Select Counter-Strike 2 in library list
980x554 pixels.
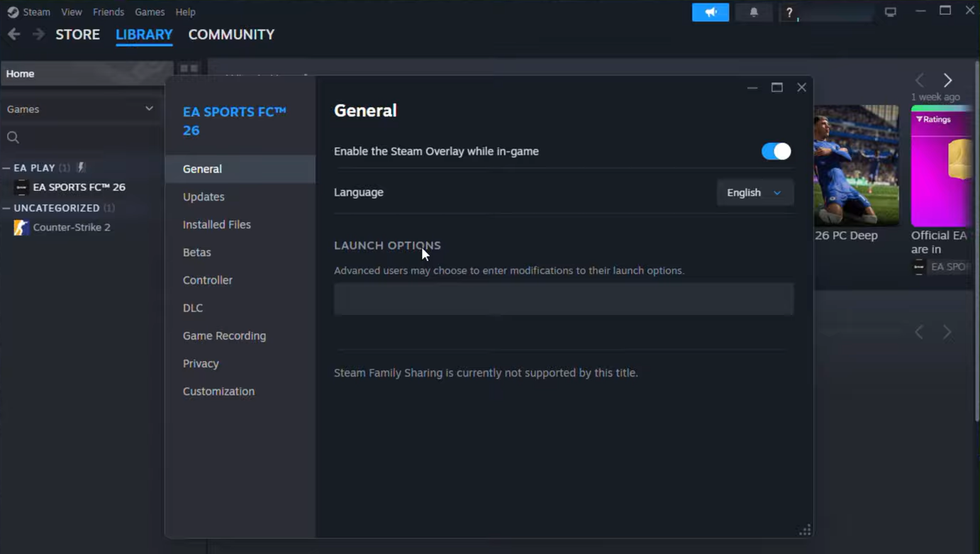[x=72, y=228]
